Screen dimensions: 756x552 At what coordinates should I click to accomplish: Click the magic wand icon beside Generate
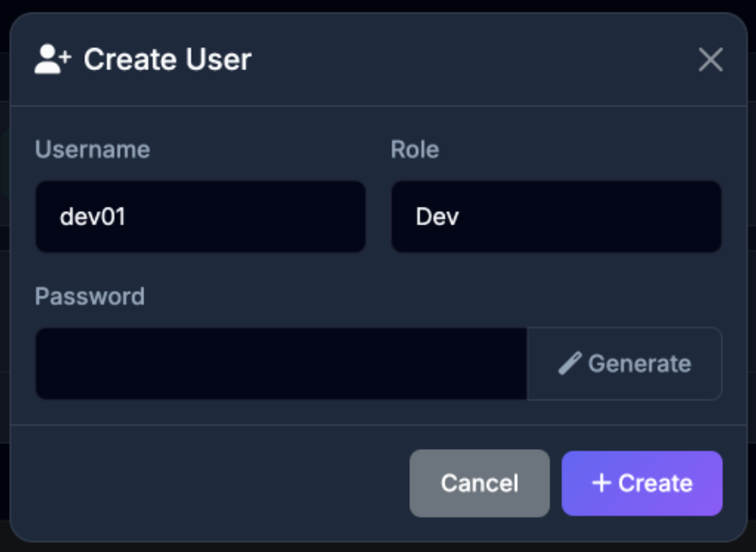coord(570,364)
